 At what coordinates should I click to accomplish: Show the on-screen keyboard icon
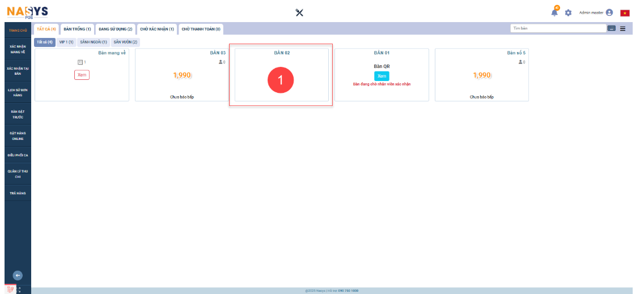coord(611,28)
